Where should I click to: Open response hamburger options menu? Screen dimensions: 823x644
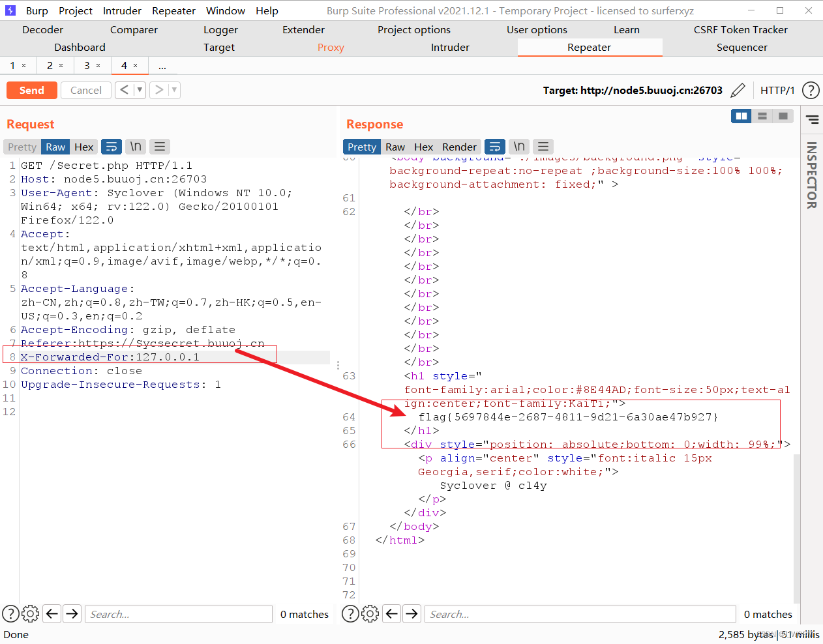coord(543,147)
